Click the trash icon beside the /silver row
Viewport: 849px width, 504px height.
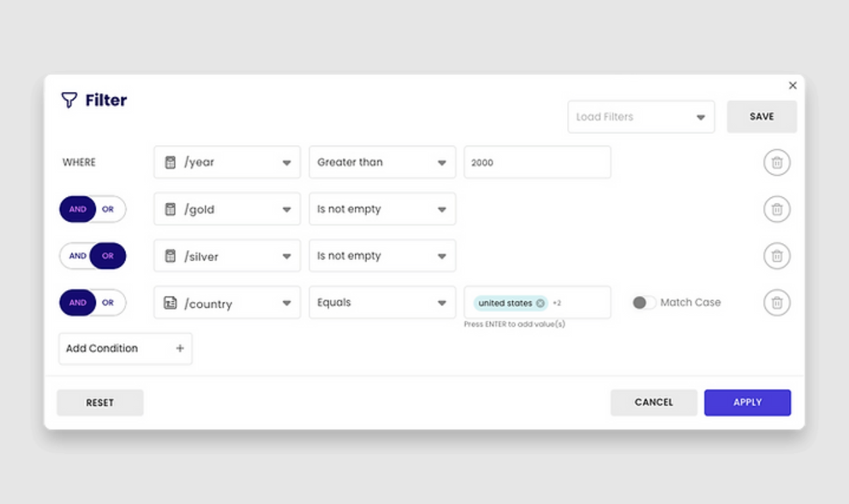[x=777, y=255]
